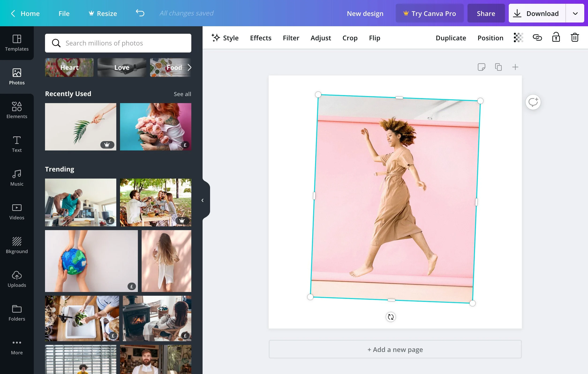Click the Filter tab in toolbar
The width and height of the screenshot is (588, 374).
click(x=290, y=38)
